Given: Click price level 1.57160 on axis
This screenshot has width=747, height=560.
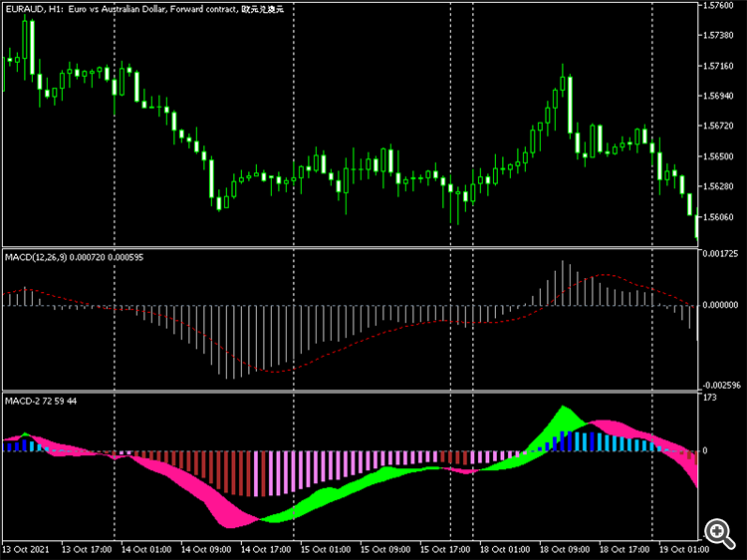Looking at the screenshot, I should (x=718, y=66).
